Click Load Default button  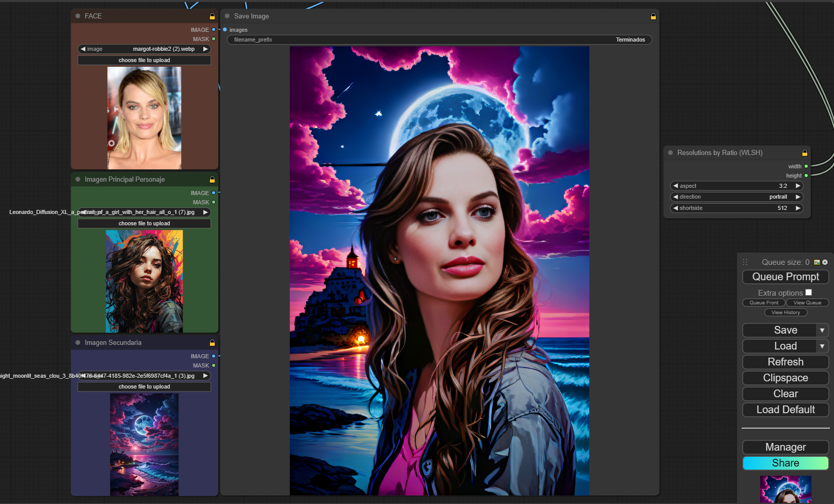pyautogui.click(x=786, y=410)
